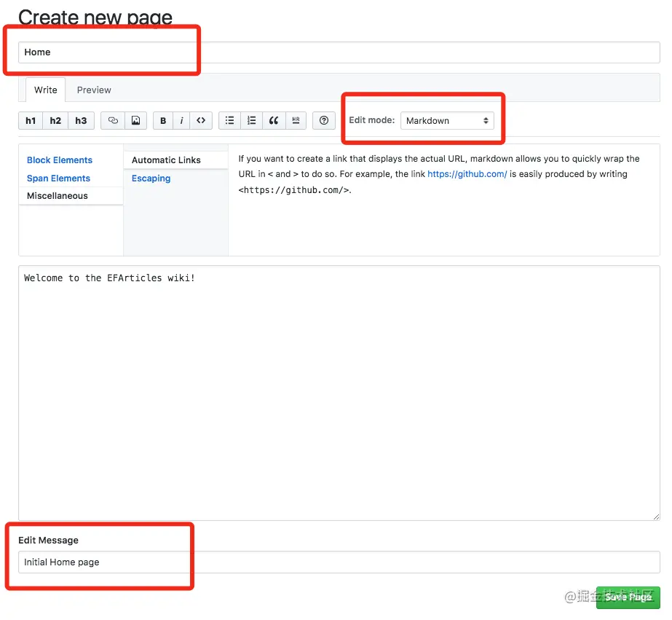
Task: Insert an ordered numbered list
Action: 252,120
